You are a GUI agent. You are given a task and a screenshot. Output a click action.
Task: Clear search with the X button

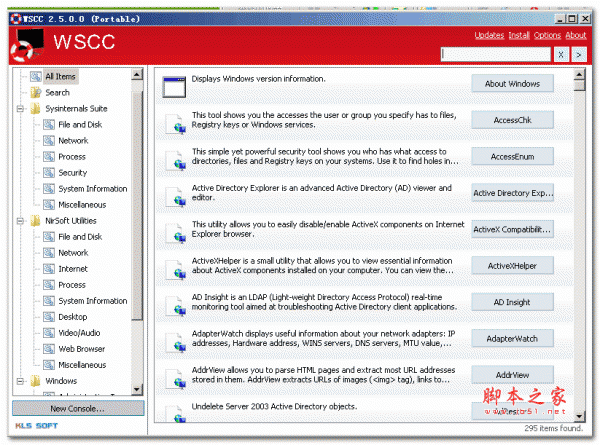click(x=561, y=54)
